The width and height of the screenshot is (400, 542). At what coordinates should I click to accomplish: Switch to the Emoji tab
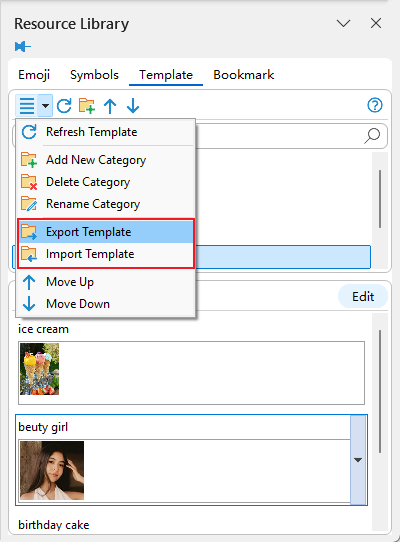coord(34,75)
